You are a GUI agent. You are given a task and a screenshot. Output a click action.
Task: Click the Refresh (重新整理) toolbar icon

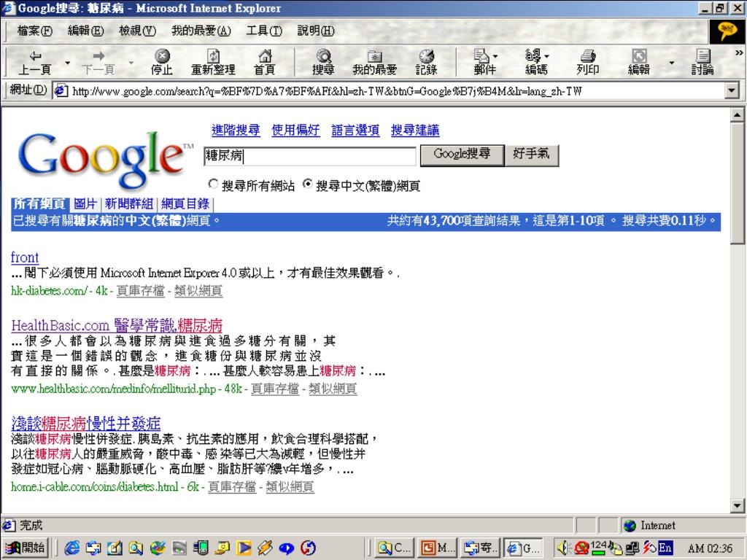tap(213, 63)
